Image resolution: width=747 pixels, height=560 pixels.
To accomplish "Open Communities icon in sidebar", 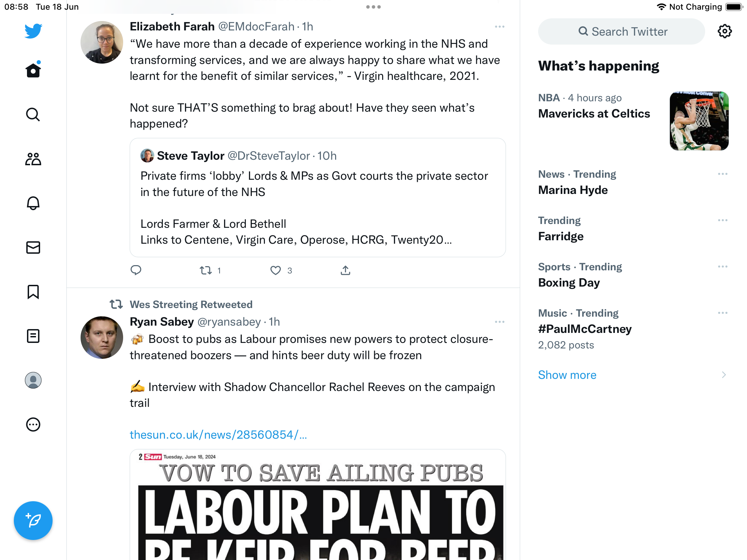I will coord(33,159).
